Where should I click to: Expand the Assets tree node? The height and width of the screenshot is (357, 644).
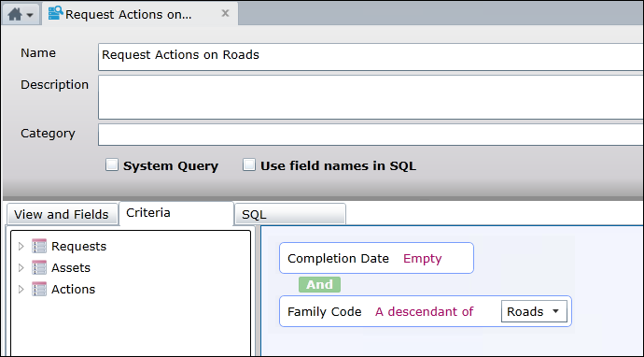tap(21, 267)
